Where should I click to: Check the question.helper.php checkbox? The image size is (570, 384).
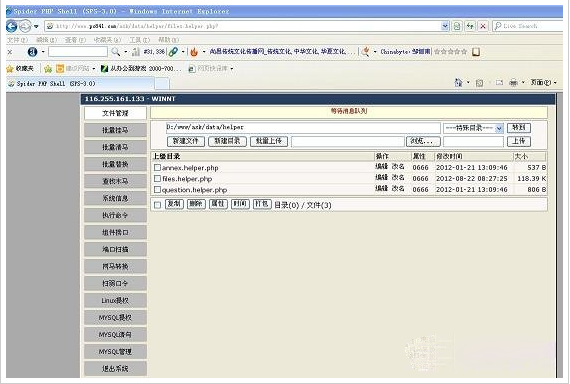[x=157, y=189]
